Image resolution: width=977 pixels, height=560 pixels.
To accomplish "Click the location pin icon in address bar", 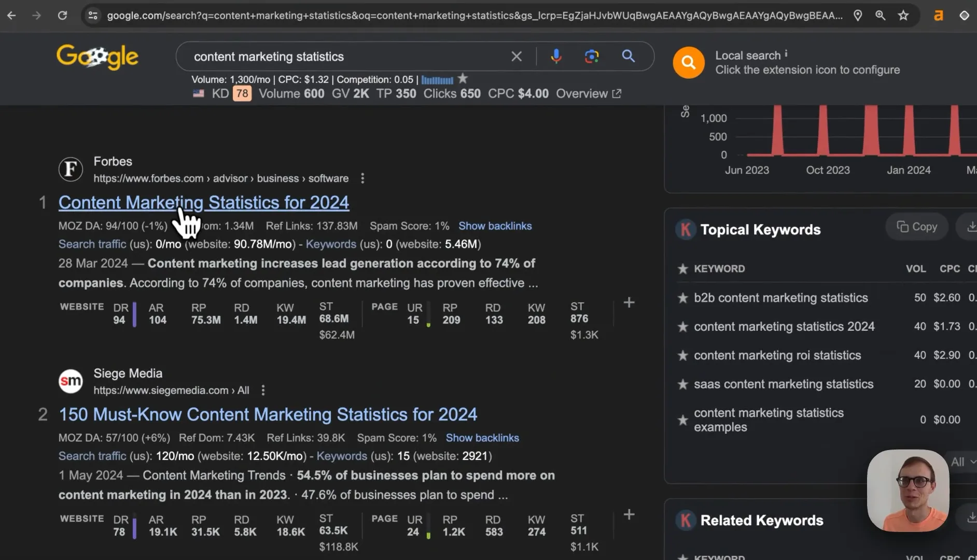I will 858,16.
